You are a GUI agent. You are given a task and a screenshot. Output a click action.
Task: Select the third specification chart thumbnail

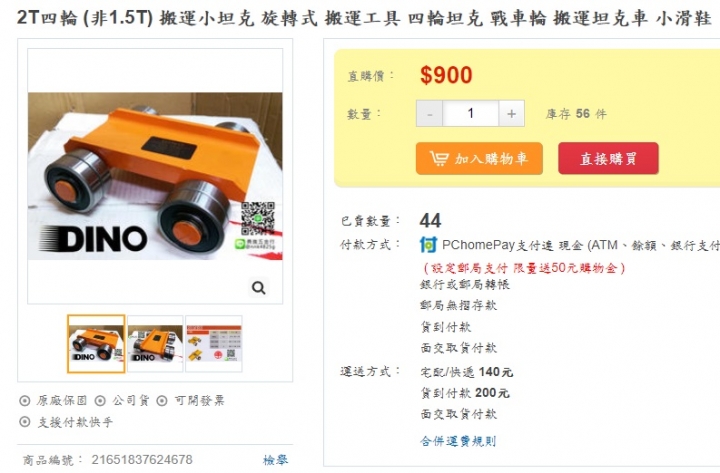214,344
